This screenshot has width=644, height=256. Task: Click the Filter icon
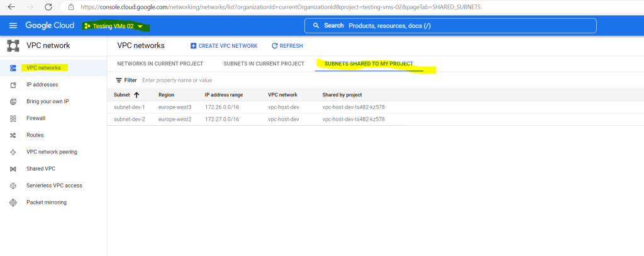119,80
